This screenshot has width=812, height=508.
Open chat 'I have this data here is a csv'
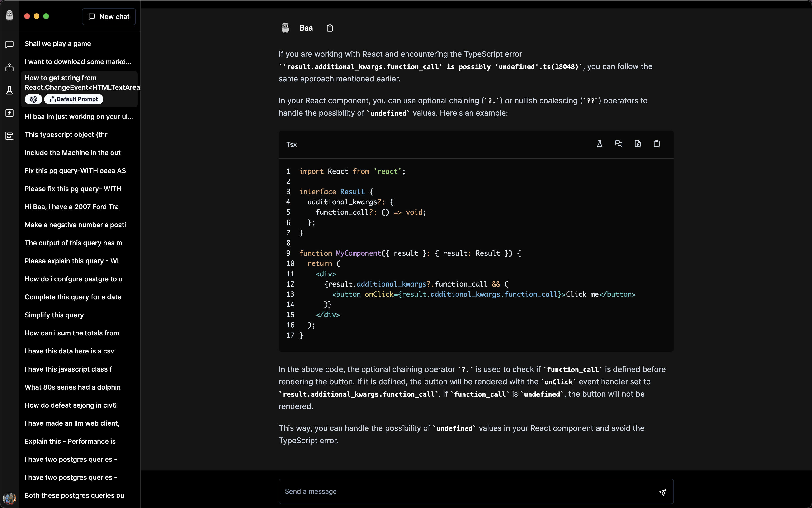tap(79, 351)
